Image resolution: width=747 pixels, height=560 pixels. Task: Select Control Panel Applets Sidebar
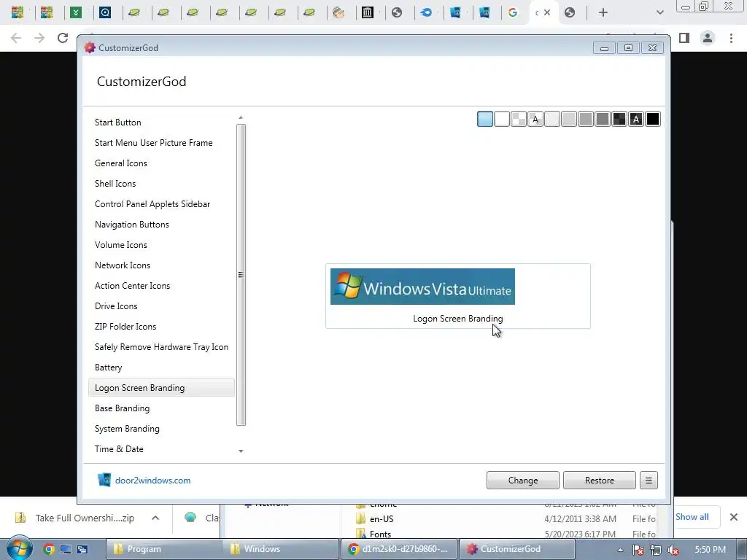pos(152,204)
